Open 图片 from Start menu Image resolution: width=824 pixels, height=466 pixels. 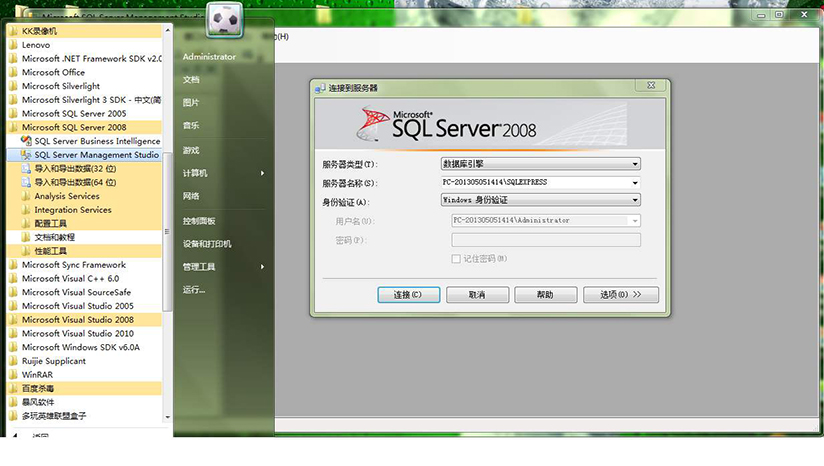click(191, 102)
